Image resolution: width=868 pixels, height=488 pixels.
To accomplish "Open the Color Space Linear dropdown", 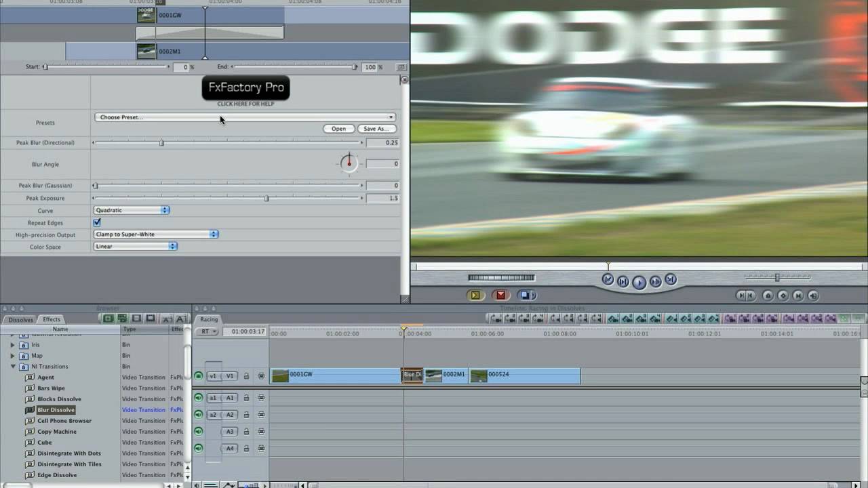I will [x=136, y=247].
